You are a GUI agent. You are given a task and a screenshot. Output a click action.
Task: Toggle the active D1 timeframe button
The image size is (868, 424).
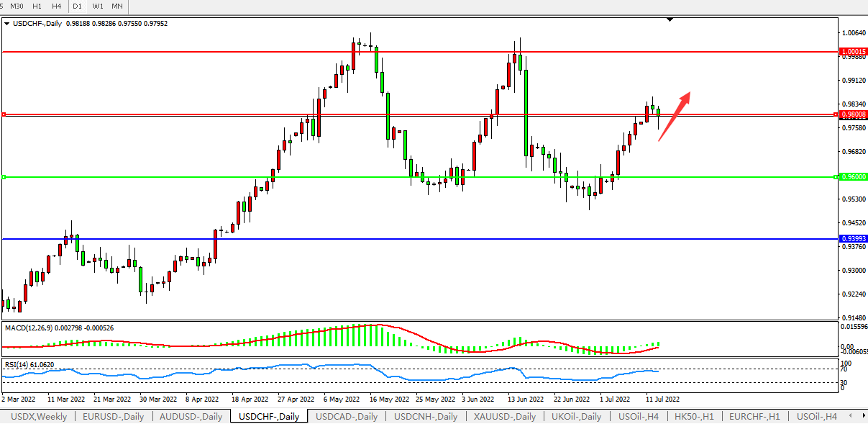tap(77, 6)
